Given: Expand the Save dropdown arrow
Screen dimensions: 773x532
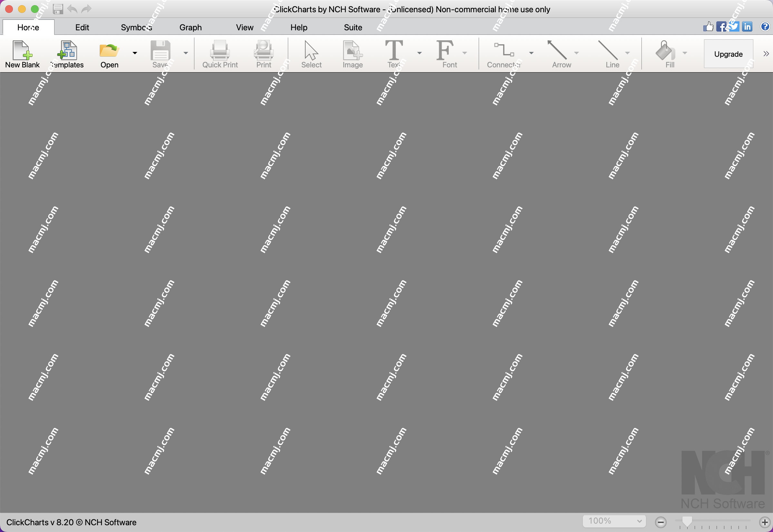Looking at the screenshot, I should pos(186,53).
